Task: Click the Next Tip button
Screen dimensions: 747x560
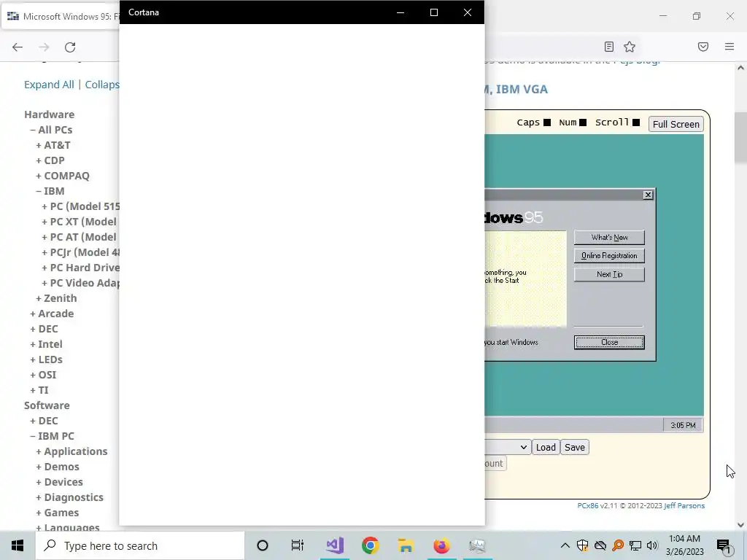Action: coord(609,274)
